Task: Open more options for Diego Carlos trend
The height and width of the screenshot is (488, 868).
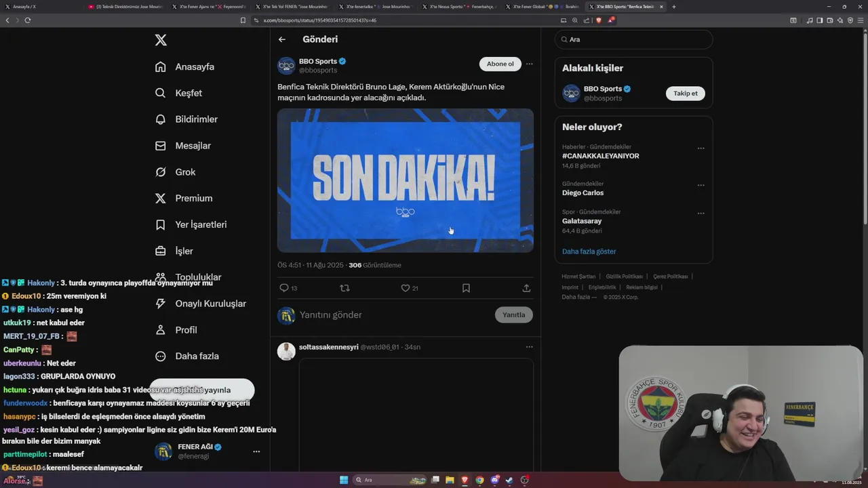Action: [701, 185]
